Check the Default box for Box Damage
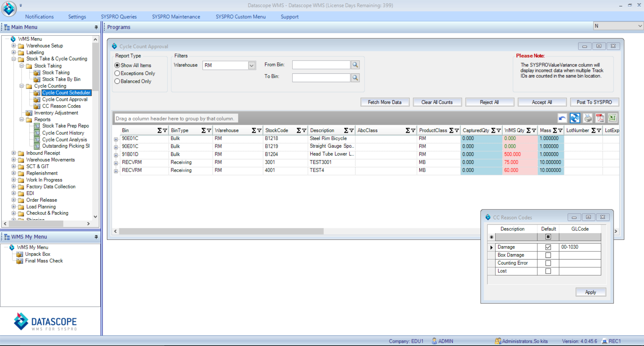The width and height of the screenshot is (644, 346). tap(548, 255)
